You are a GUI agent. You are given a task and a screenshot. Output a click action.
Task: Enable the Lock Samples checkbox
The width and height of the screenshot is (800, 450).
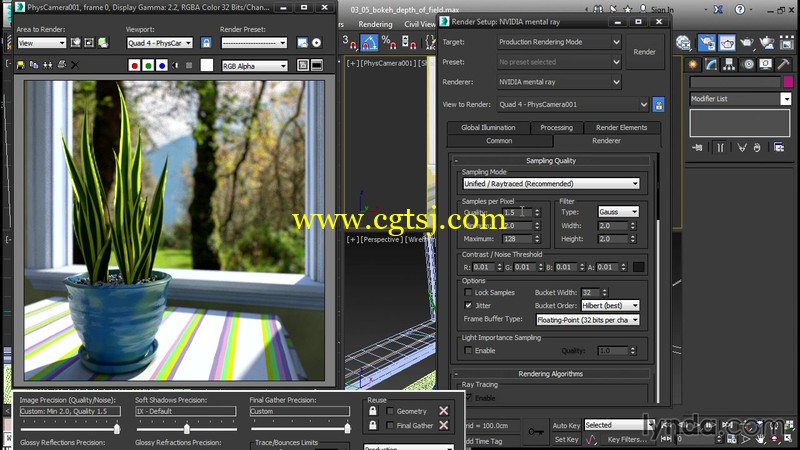click(x=468, y=292)
